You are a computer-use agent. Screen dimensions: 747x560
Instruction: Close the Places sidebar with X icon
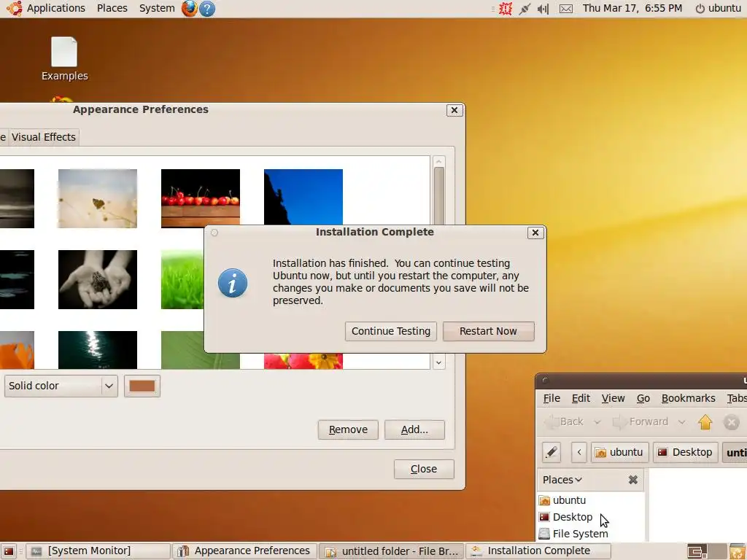click(x=632, y=480)
